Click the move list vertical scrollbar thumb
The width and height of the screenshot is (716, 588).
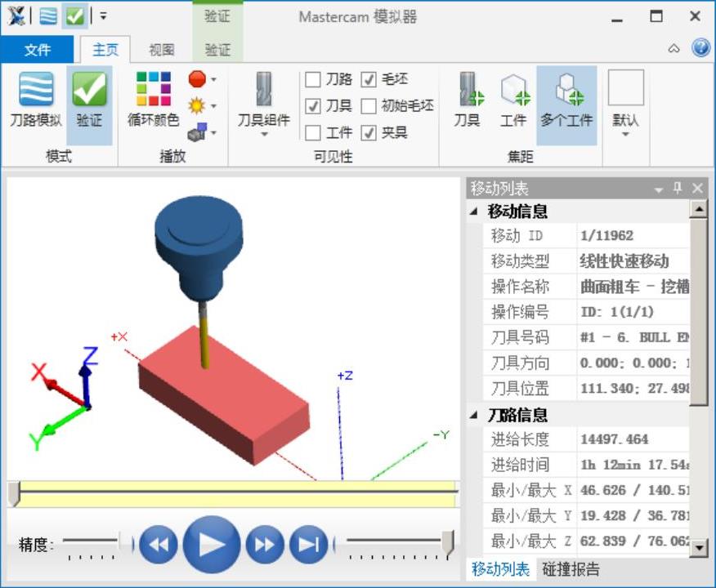699,312
